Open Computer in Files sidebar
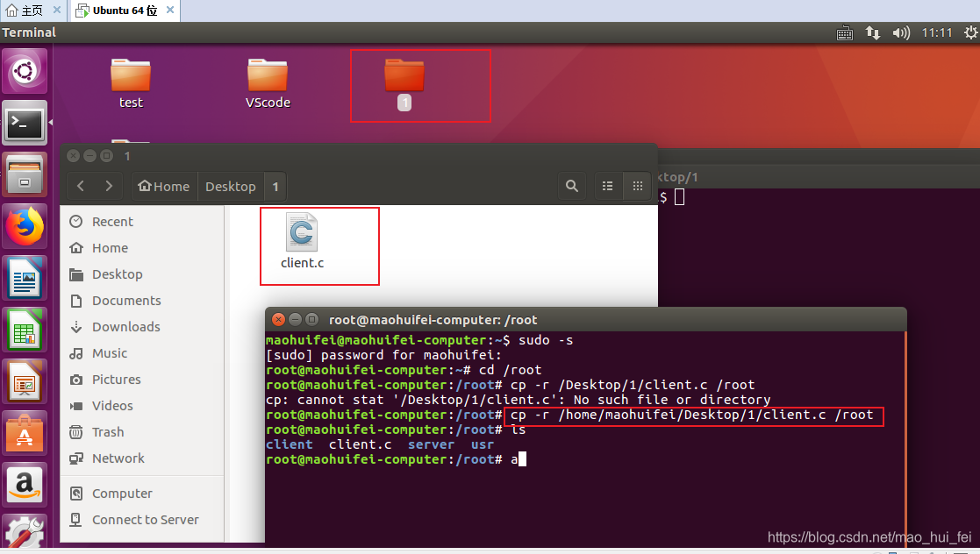The width and height of the screenshot is (980, 554). click(142, 494)
